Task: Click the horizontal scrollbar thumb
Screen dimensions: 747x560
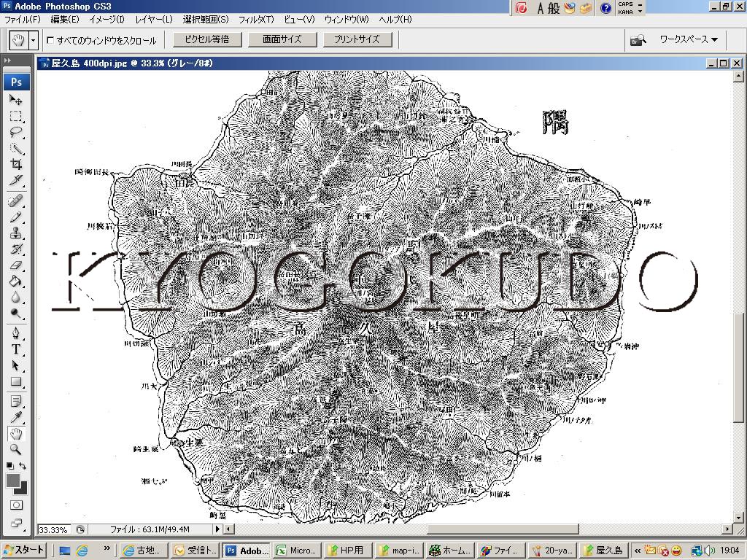Action: tap(503, 529)
